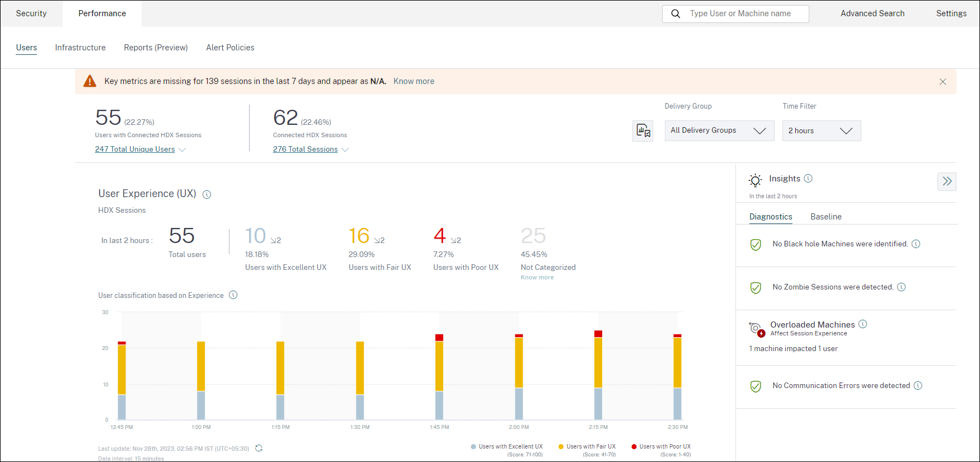Collapse the Insights panel with double-chevron icon
Screen dimensions: 980x462
tap(946, 181)
